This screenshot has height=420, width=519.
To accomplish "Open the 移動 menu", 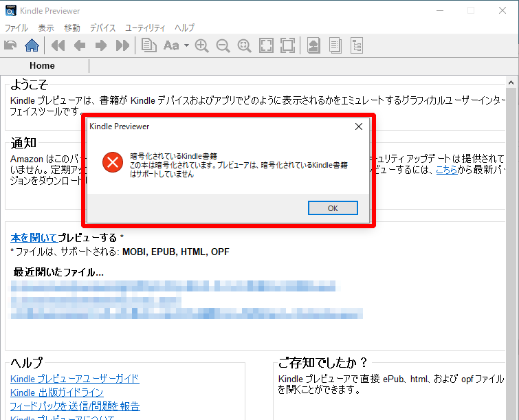I will (x=72, y=27).
